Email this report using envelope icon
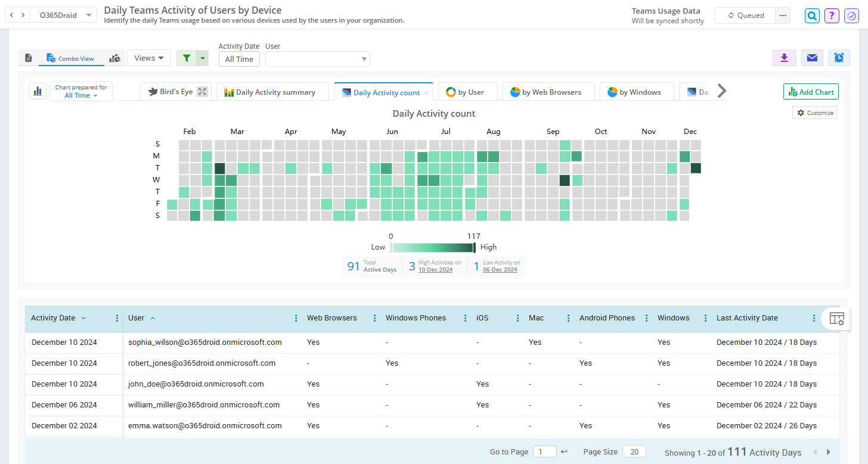The image size is (868, 464). tap(811, 58)
